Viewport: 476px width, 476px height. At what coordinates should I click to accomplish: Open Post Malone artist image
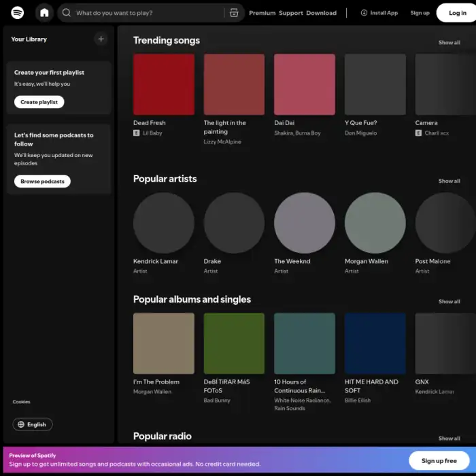445,223
